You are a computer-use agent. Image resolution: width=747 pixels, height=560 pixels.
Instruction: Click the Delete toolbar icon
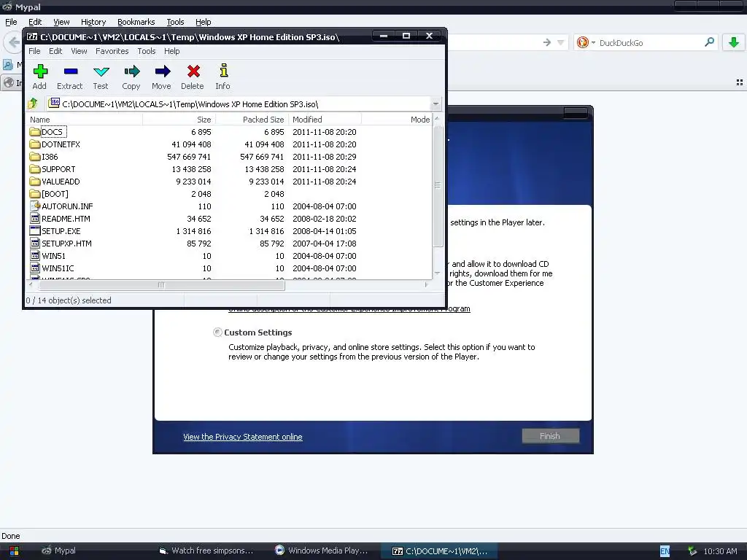[193, 71]
